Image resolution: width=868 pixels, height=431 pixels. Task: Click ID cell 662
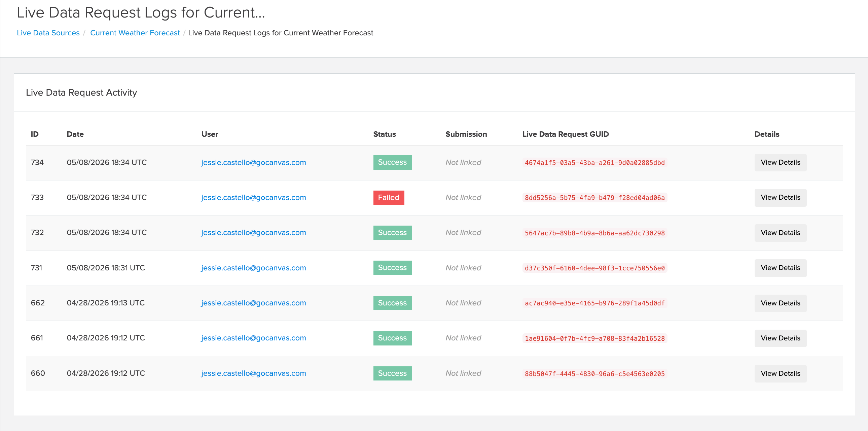tap(37, 303)
